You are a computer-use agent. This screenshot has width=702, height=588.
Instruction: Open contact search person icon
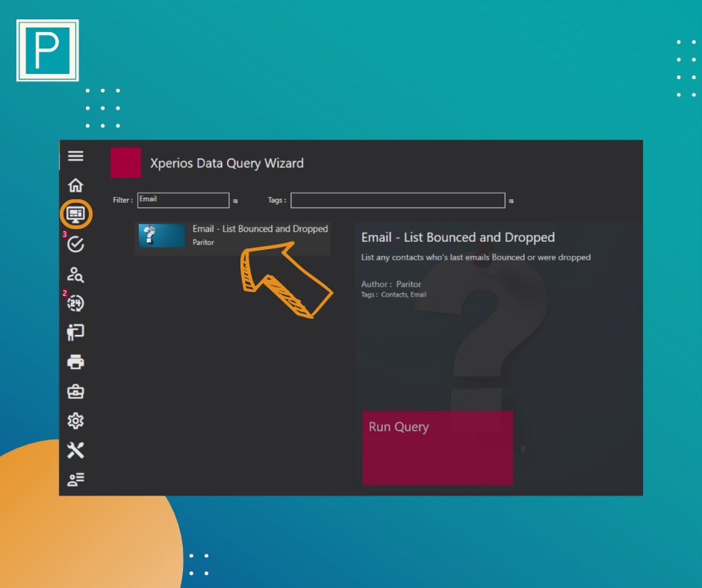[75, 275]
